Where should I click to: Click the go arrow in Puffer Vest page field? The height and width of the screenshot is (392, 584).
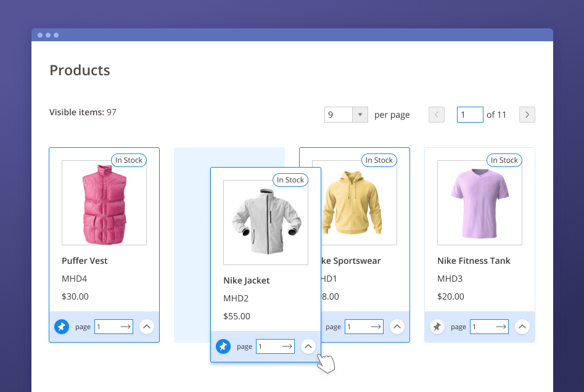[125, 327]
